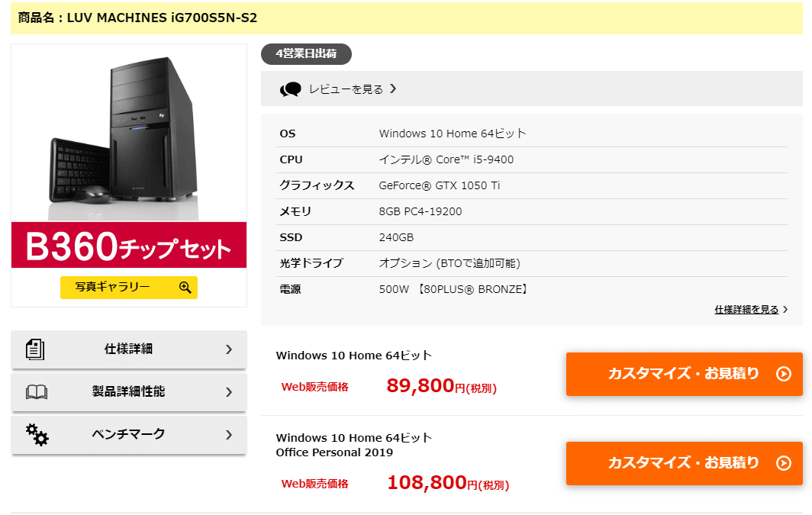Open the 写真ギャラリー photo gallery
Viewport: 812px width, 515px height.
click(113, 287)
